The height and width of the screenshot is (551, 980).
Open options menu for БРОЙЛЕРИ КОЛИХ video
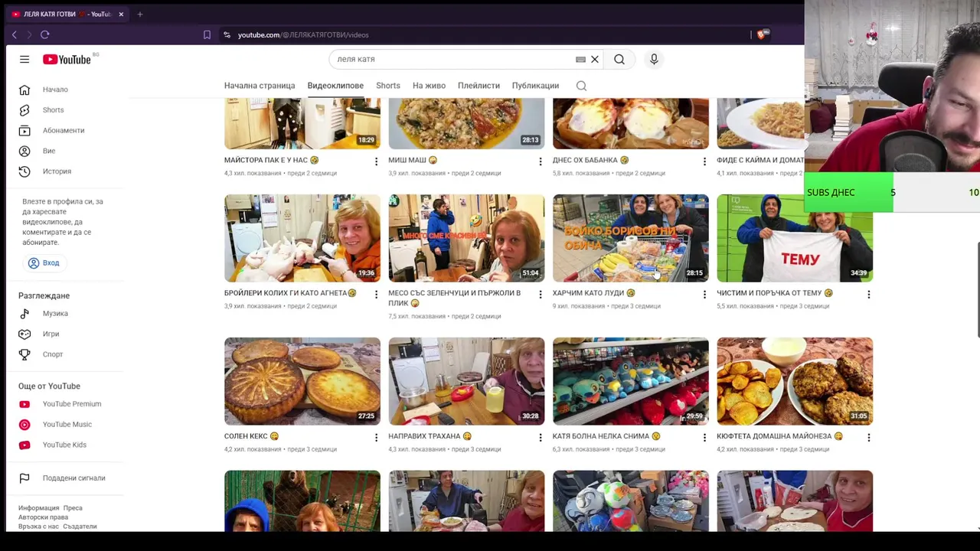[376, 294]
